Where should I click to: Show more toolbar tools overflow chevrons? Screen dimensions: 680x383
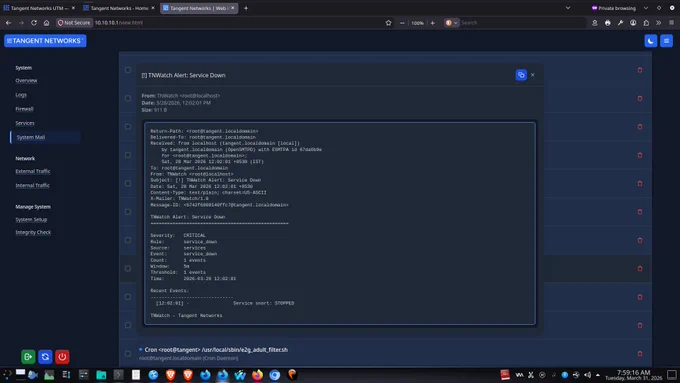[x=658, y=23]
